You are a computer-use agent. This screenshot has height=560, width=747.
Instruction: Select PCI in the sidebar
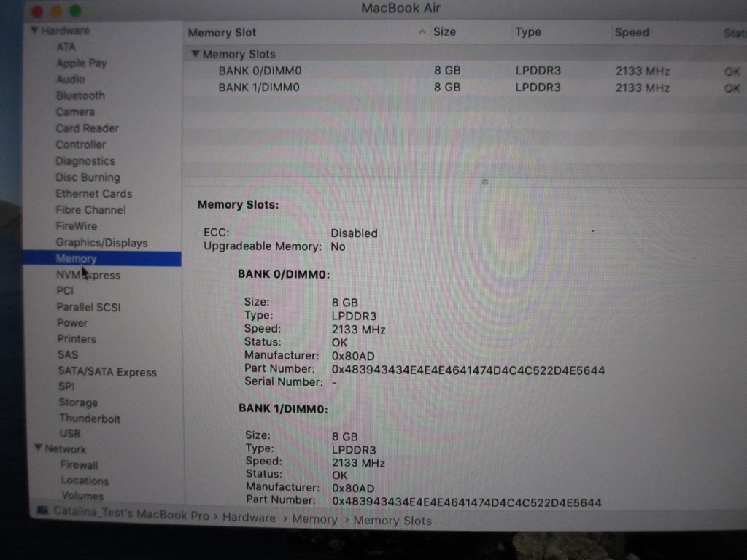[65, 290]
